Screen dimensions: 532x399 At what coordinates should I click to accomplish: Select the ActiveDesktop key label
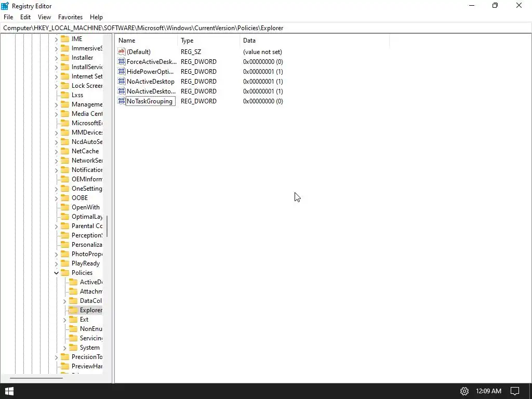91,282
